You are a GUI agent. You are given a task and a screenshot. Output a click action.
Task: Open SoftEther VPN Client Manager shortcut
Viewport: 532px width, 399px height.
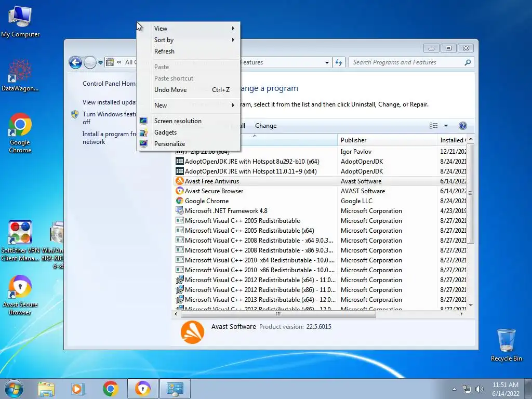(x=20, y=241)
